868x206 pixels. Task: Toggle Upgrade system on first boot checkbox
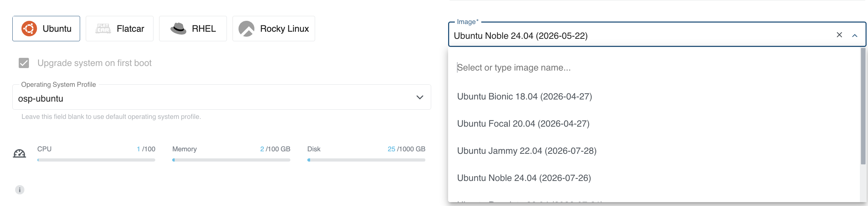24,63
